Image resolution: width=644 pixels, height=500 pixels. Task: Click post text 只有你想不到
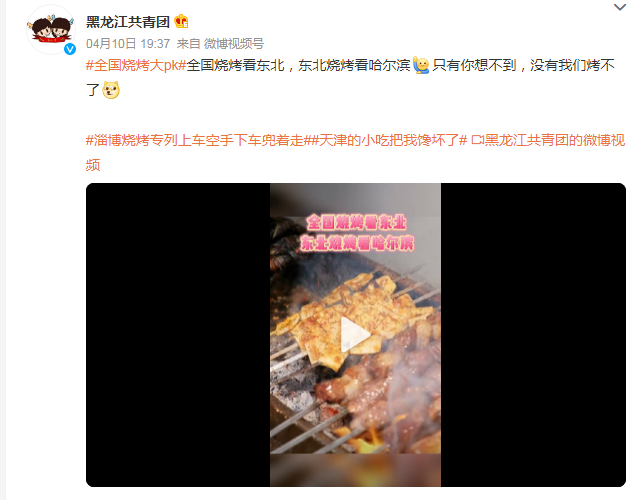coord(474,65)
